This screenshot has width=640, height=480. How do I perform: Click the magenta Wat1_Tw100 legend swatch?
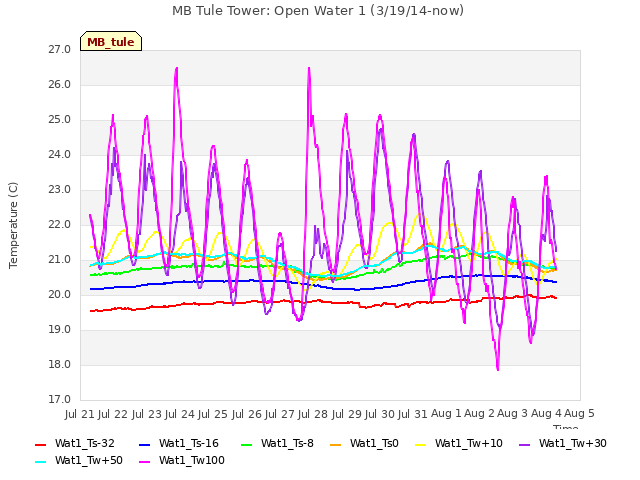[x=144, y=462]
